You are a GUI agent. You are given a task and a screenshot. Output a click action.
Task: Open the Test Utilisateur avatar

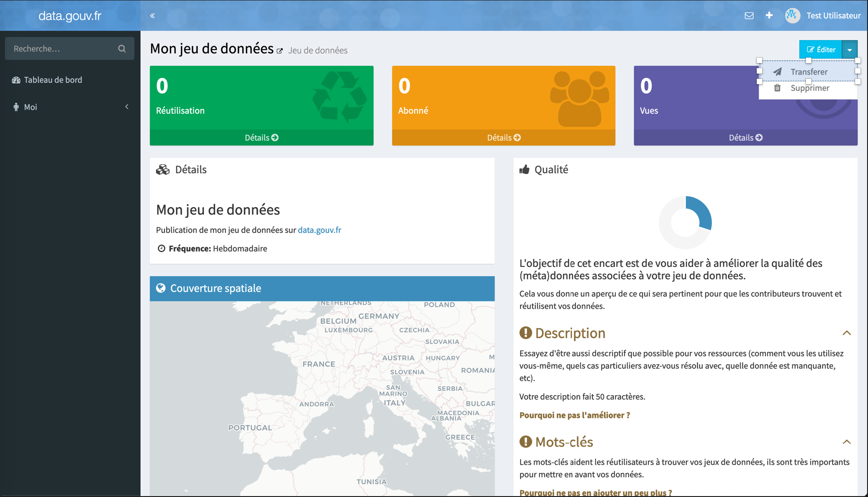[793, 15]
